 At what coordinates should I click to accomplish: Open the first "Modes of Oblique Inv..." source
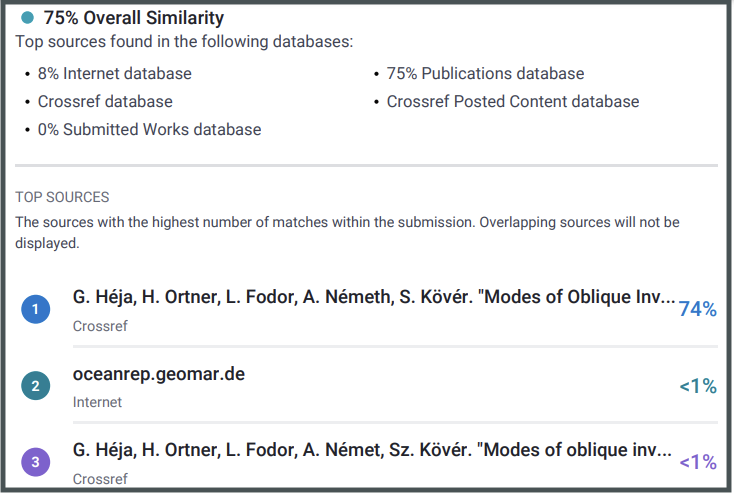pyautogui.click(x=370, y=298)
